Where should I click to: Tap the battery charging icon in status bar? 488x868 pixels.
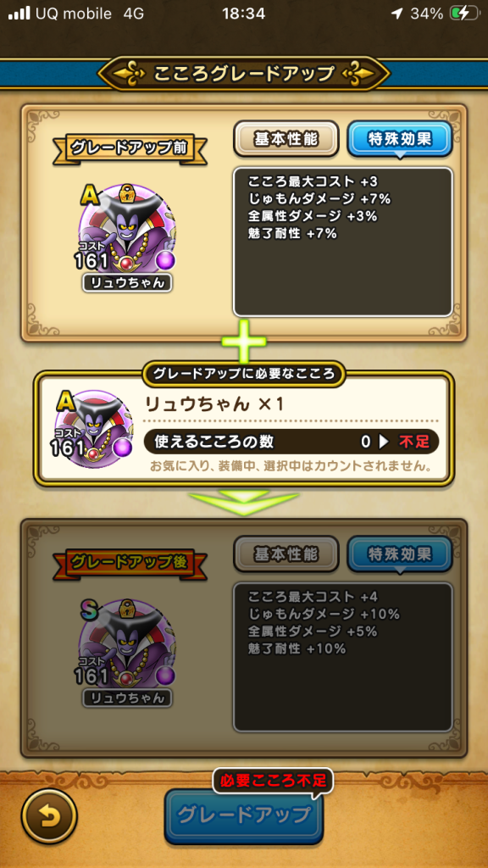463,14
